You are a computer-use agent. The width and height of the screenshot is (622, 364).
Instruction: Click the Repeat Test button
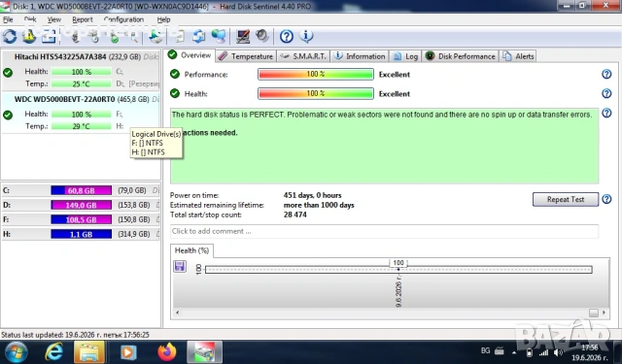click(566, 199)
